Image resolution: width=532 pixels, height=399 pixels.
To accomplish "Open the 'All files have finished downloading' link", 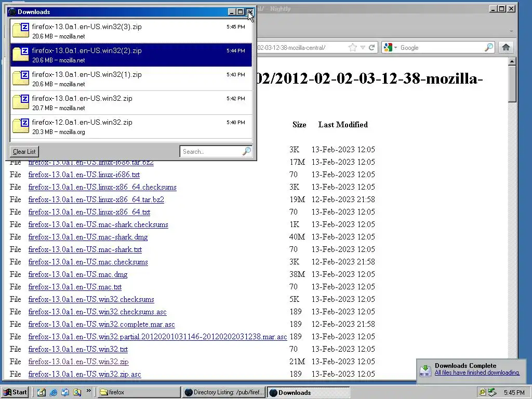I will click(x=477, y=373).
